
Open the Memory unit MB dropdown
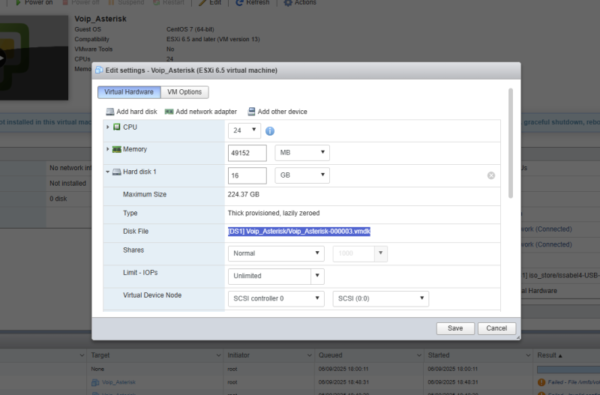pos(302,152)
